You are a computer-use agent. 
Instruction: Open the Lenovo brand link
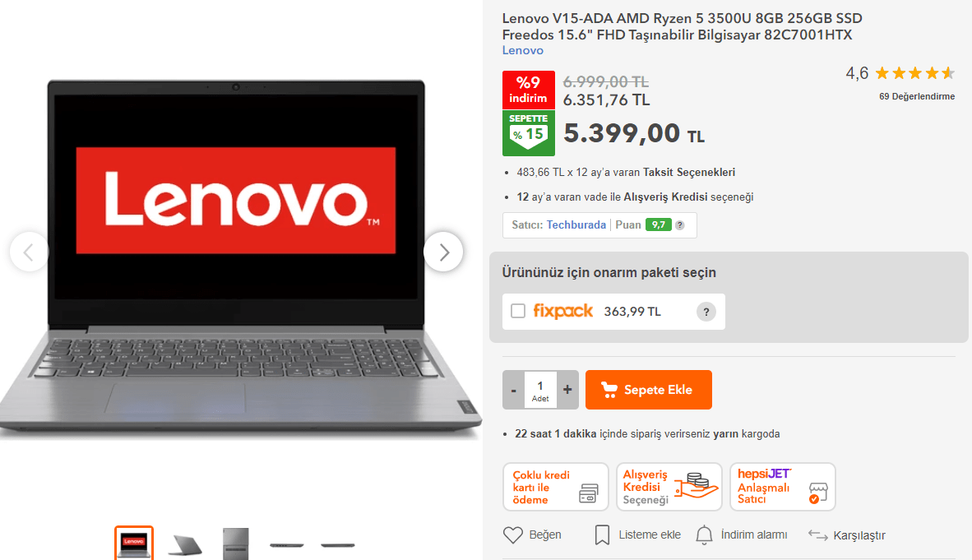522,50
